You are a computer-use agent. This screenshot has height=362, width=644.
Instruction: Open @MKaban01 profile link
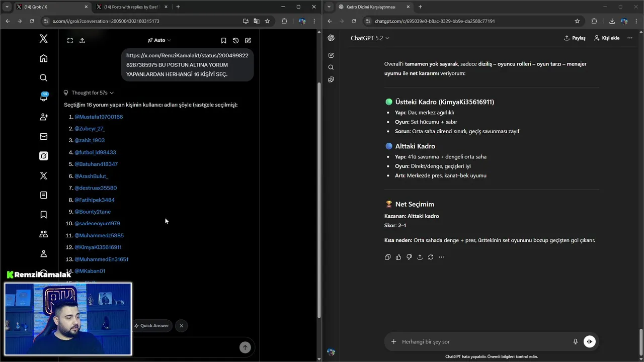(90, 271)
